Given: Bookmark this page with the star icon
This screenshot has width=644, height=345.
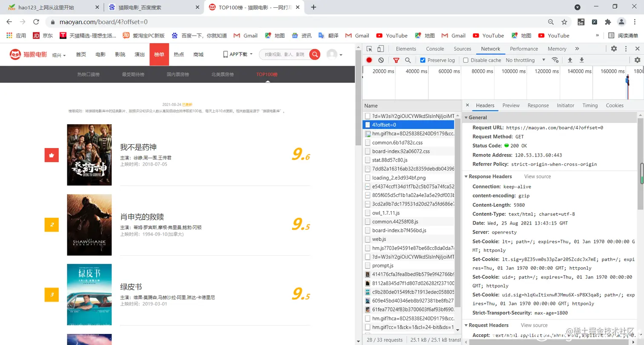Looking at the screenshot, I should tap(564, 22).
